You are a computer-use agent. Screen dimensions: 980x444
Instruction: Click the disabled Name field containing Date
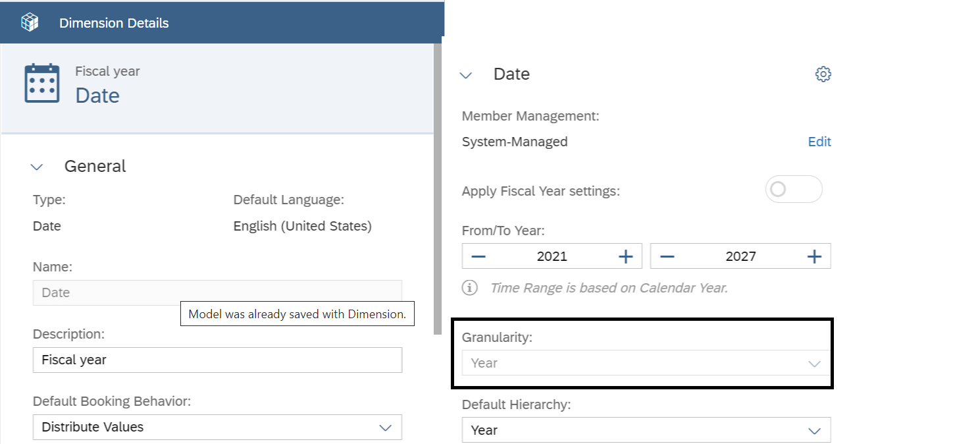point(217,292)
